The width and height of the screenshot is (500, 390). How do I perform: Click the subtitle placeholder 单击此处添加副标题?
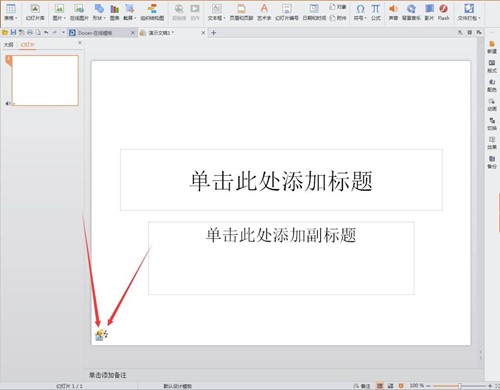[281, 258]
